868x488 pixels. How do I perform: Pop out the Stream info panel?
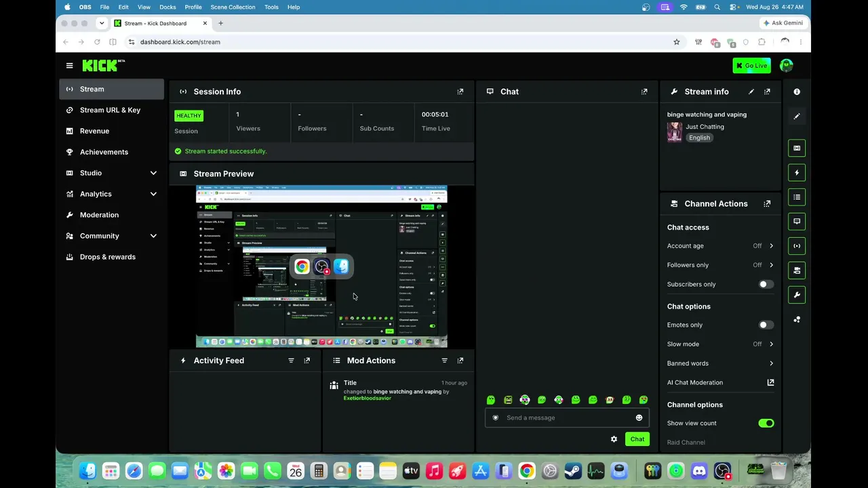767,91
